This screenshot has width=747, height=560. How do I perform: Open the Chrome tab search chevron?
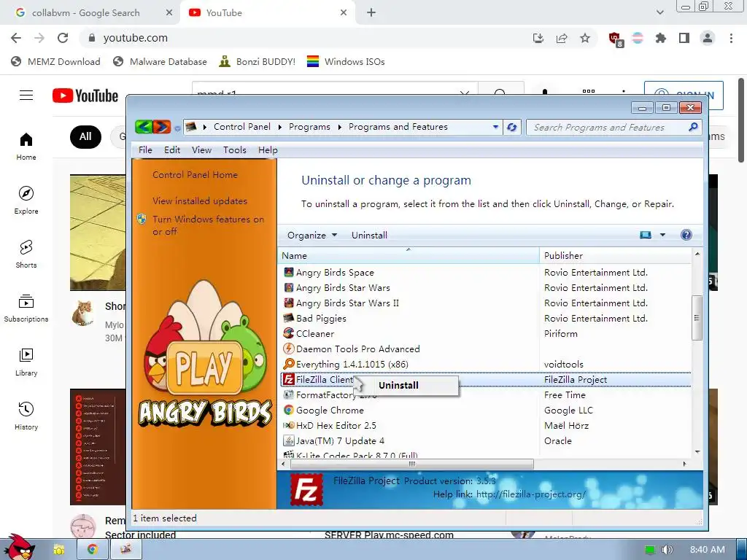tap(659, 12)
